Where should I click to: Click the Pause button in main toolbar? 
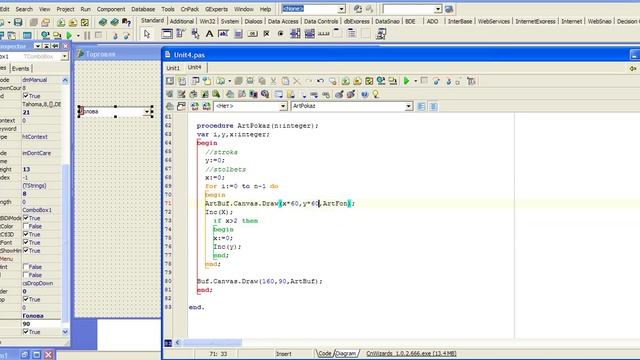tap(87, 36)
